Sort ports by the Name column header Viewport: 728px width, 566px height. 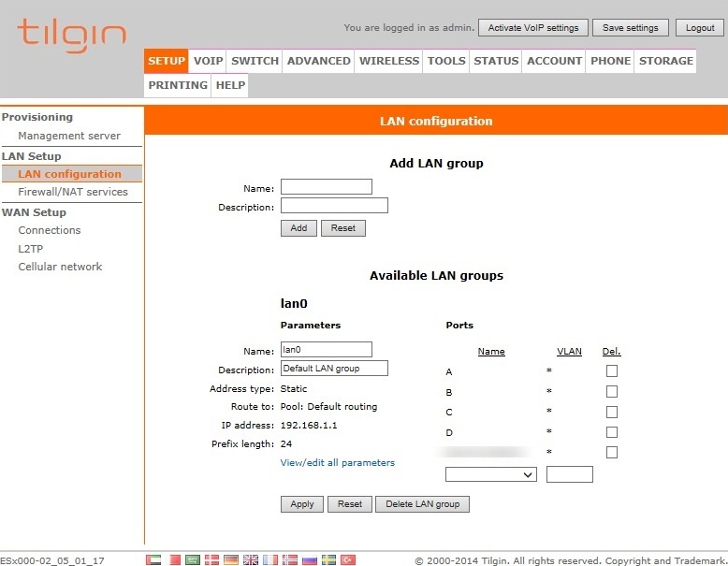point(491,352)
